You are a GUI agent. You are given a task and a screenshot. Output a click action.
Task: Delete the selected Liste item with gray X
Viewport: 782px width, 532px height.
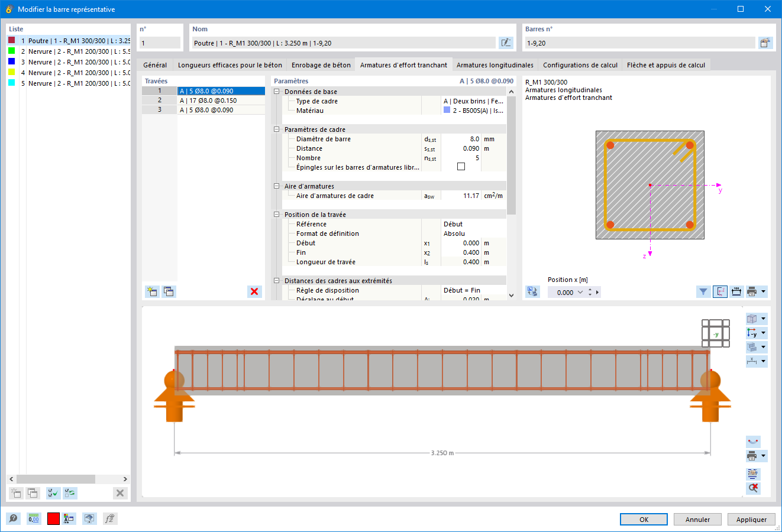(x=120, y=493)
